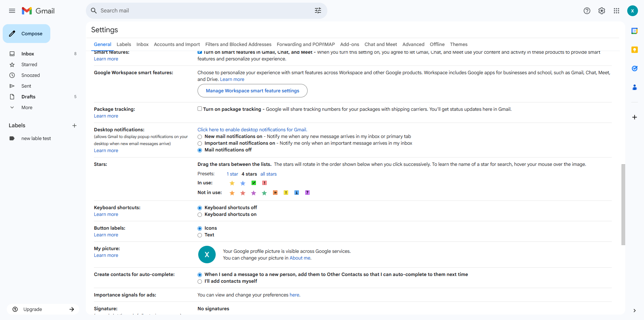The image size is (644, 320).
Task: Select the blue star in use
Action: (243, 183)
